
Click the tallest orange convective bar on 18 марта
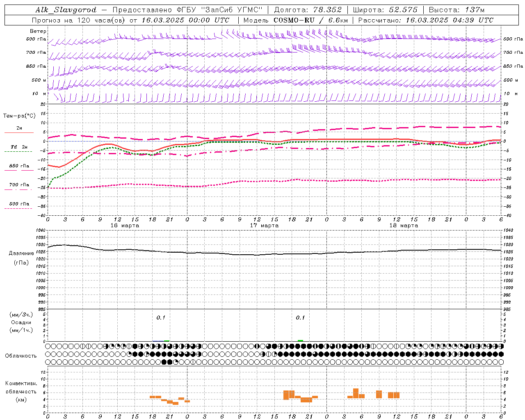(x=356, y=393)
